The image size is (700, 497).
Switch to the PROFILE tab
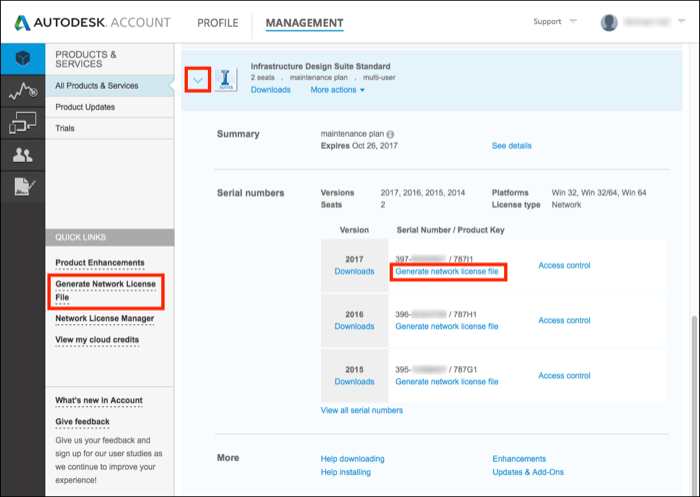point(218,23)
